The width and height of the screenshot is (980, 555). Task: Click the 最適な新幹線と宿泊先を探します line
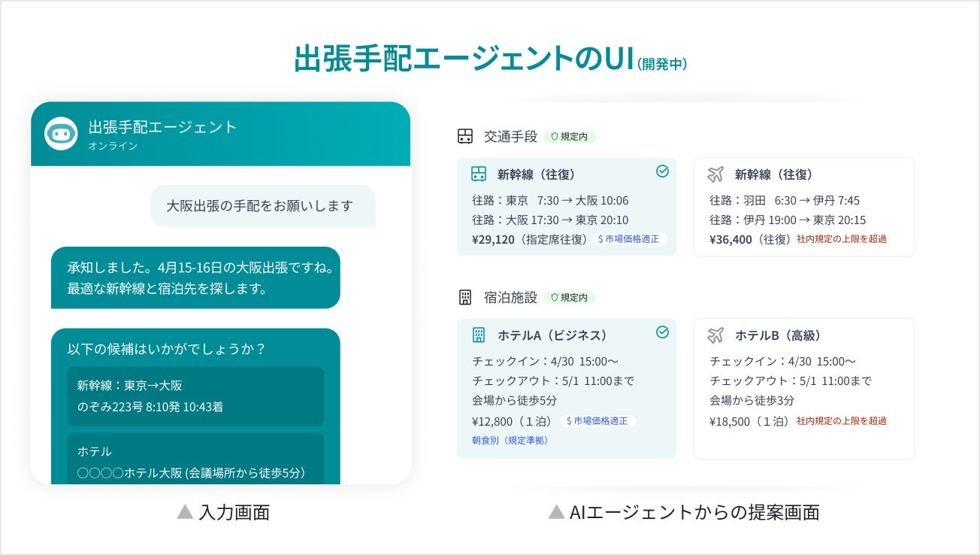(168, 288)
